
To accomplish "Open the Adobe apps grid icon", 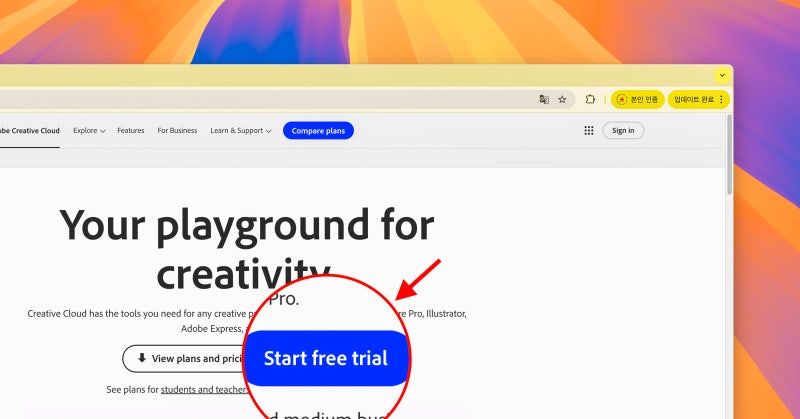I will click(x=589, y=131).
